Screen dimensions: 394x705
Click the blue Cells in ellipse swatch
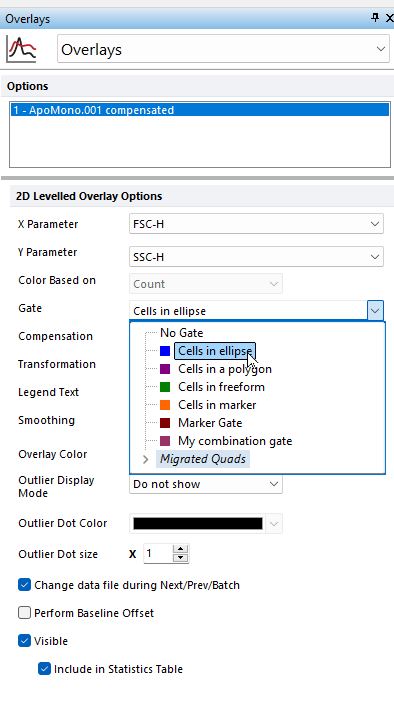165,351
